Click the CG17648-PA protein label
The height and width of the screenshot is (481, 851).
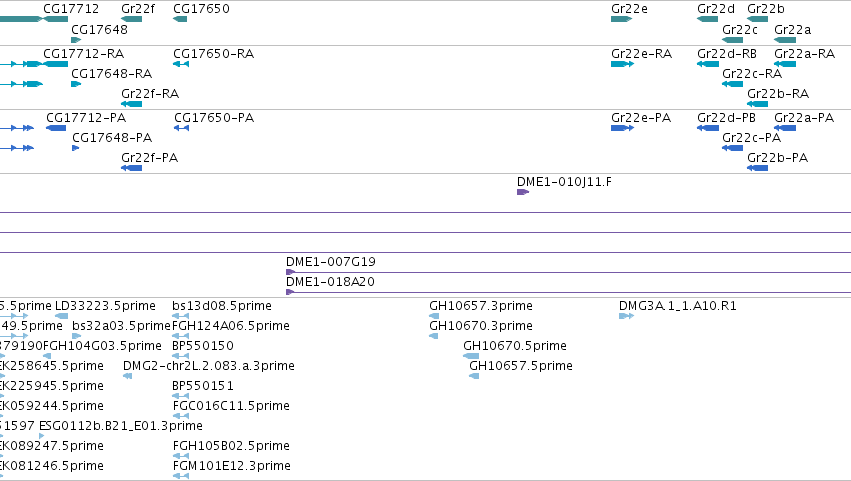(x=112, y=138)
